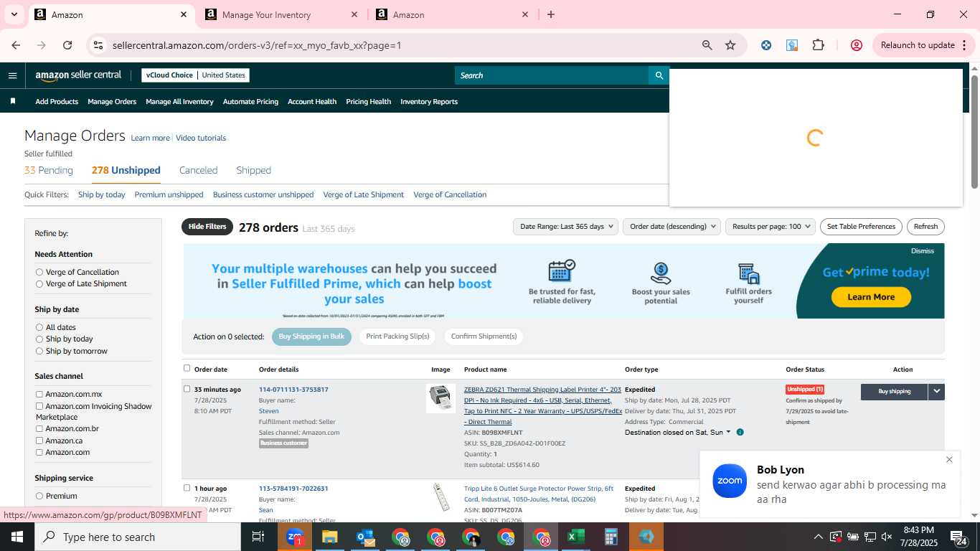The image size is (980, 551).
Task: Select the All dates radio option
Action: tap(39, 327)
